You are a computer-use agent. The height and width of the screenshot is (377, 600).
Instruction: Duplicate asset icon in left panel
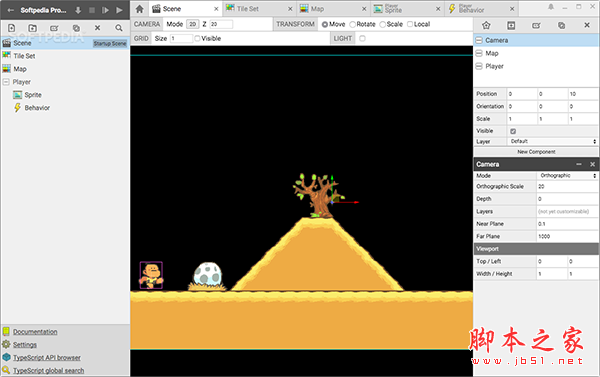coord(76,28)
